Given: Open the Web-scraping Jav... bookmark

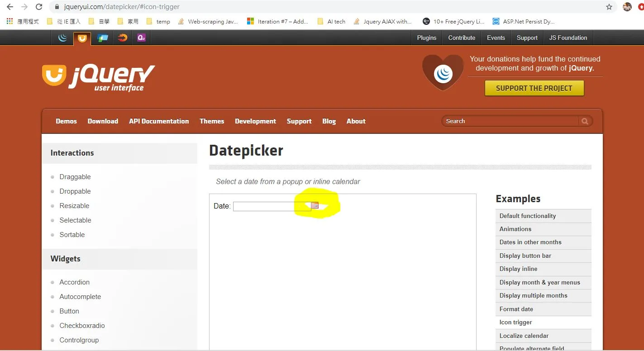Looking at the screenshot, I should click(x=208, y=21).
